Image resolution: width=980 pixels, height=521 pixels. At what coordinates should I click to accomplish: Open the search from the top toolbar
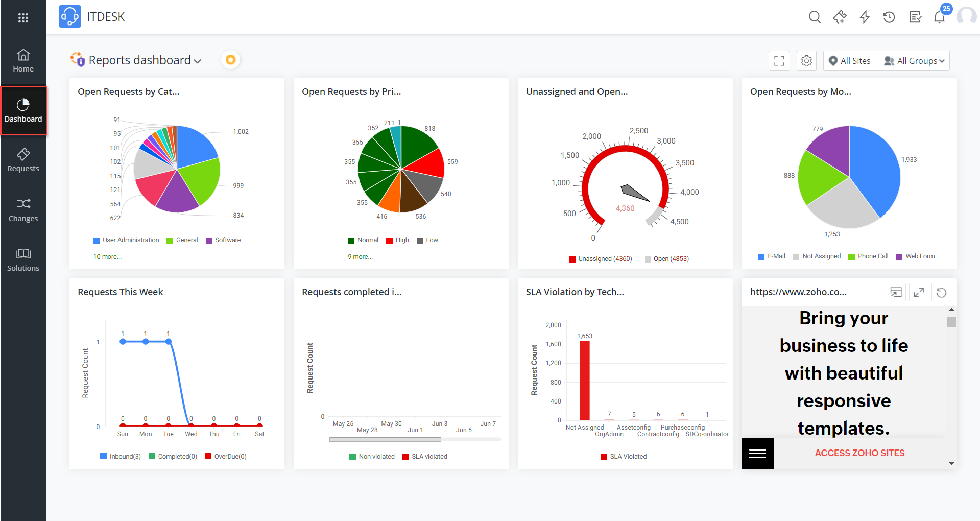tap(815, 17)
